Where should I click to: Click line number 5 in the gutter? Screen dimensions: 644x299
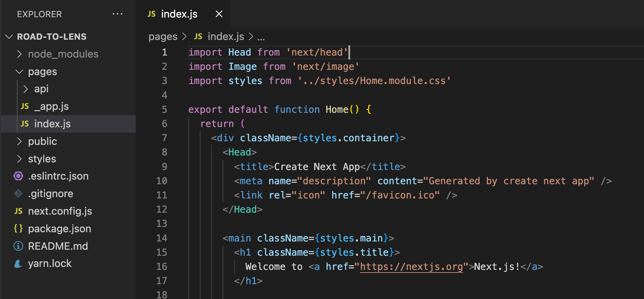coord(164,109)
